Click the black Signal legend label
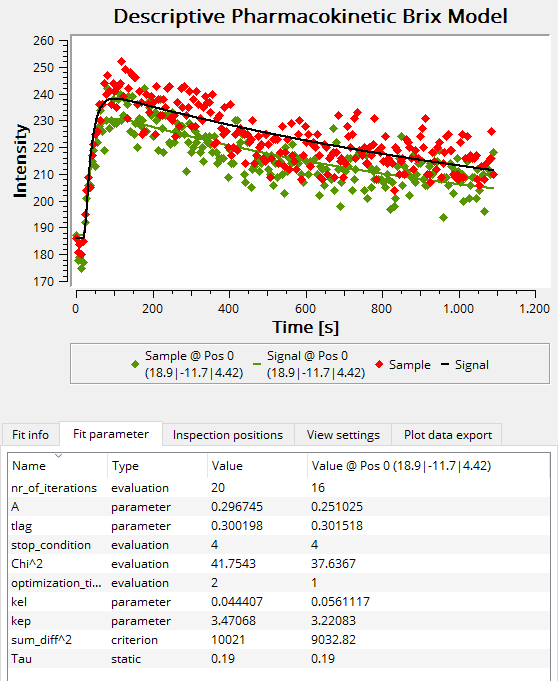Screen dimensions: 558x681 coord(472,365)
